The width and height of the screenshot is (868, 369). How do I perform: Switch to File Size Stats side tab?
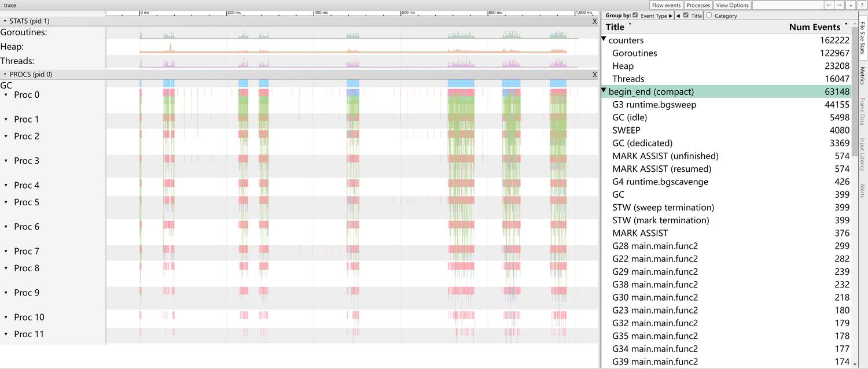(x=862, y=38)
